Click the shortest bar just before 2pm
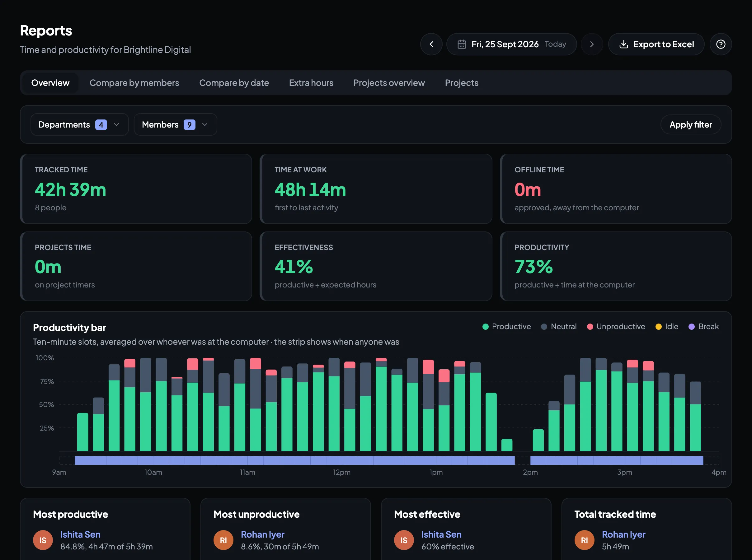The image size is (752, 560). 506,445
